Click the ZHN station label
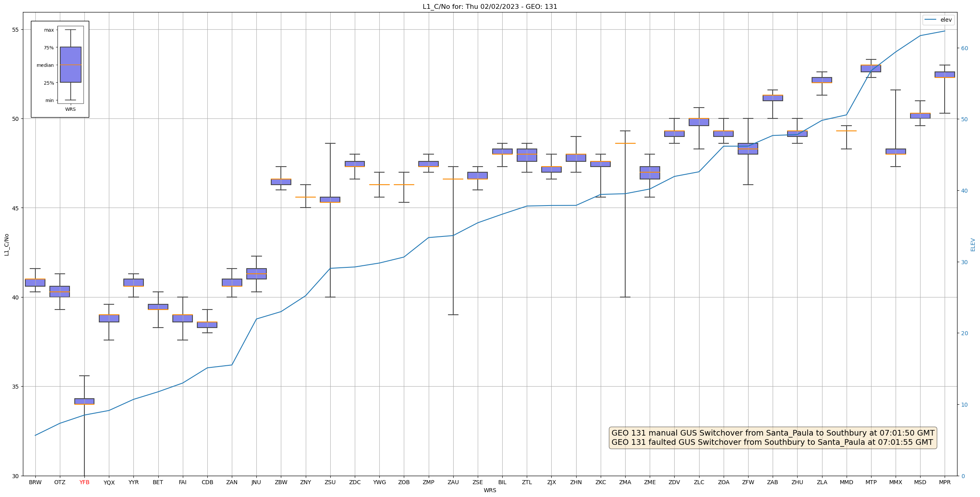Screen dimensions: 980x497 pos(576,482)
